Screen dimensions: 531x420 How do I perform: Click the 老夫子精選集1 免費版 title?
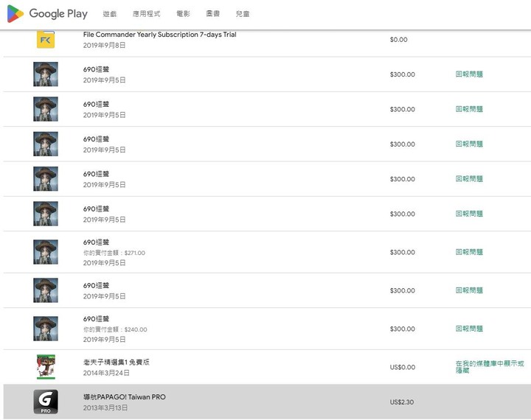coord(117,362)
